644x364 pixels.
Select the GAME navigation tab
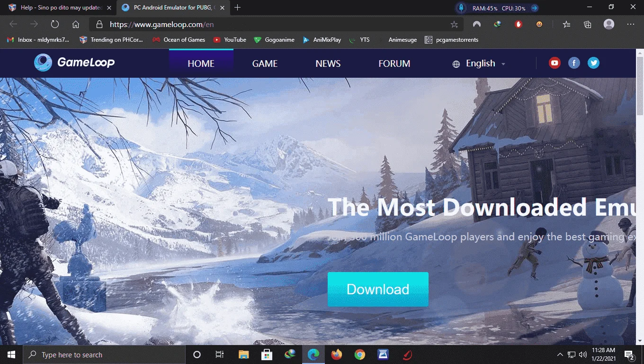coord(265,64)
